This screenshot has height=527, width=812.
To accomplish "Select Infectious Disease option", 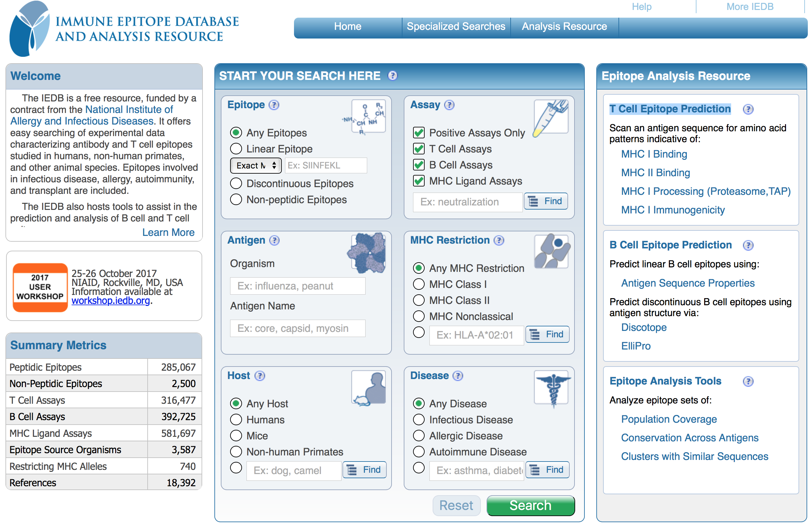I will [419, 419].
